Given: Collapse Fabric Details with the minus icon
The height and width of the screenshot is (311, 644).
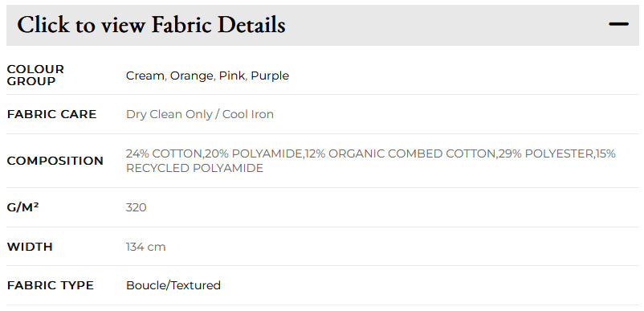Looking at the screenshot, I should [618, 24].
